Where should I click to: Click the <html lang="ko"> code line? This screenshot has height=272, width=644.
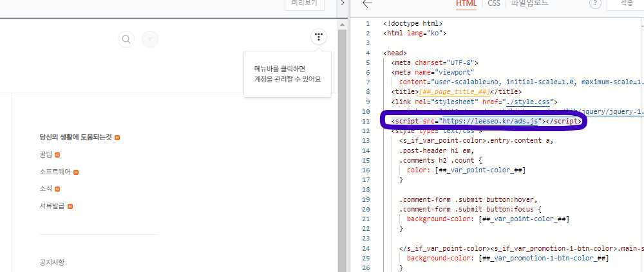click(x=415, y=33)
